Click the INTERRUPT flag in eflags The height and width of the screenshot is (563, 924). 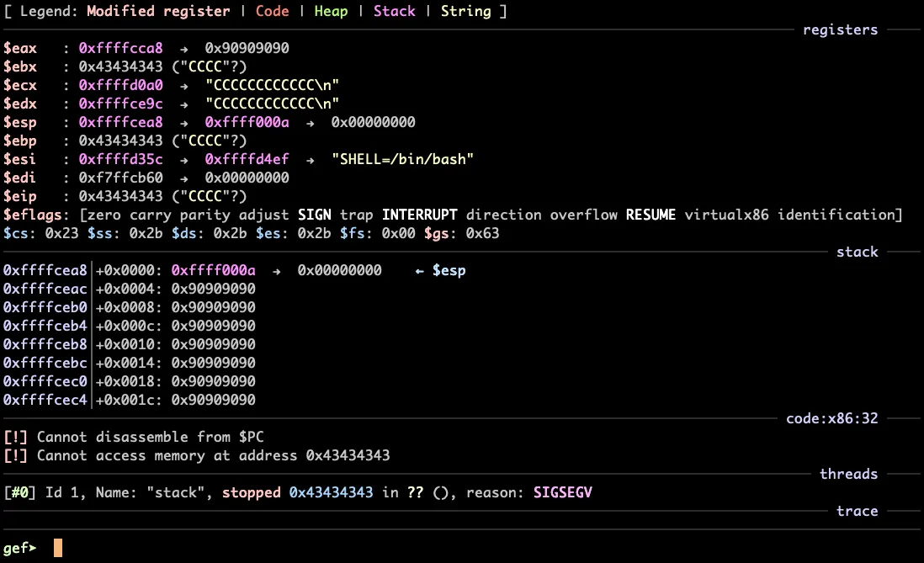pos(419,215)
